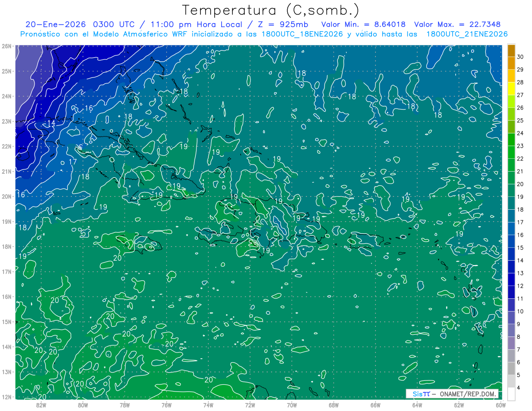Click "Valor Max. = 22.7348" text
Screen dimensions: 532x411
[458, 24]
